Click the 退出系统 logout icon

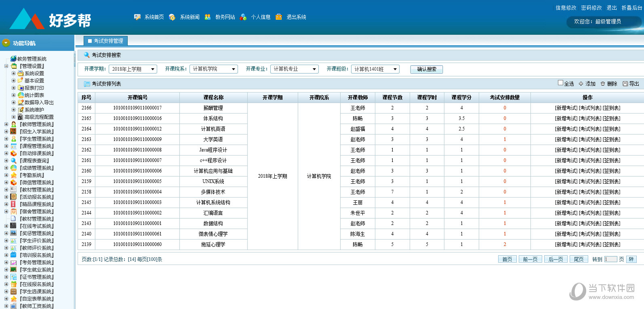(x=279, y=17)
